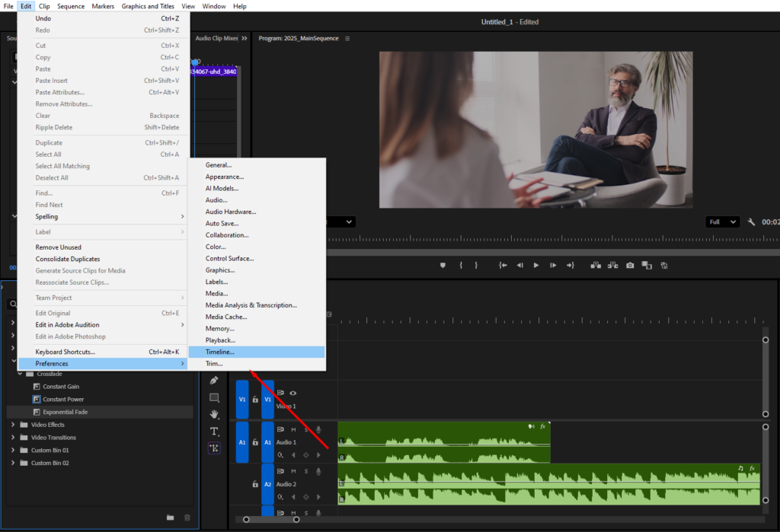
Task: Toggle lock on Video 1 track
Action: point(255,400)
